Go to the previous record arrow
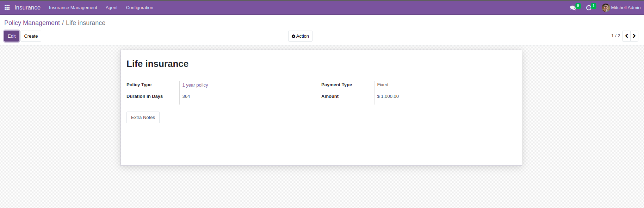 pos(627,36)
